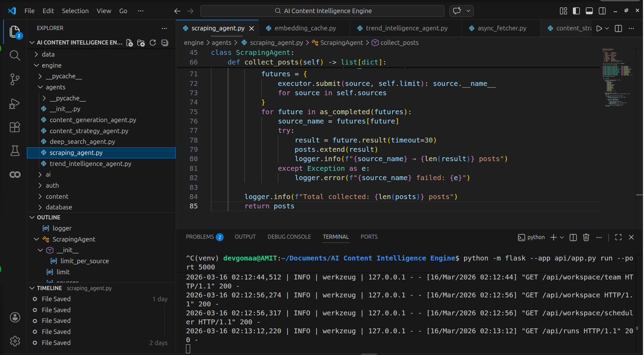Switch to the embedding_cache.py tab
Screen dimensions: 644x355
[305, 28]
